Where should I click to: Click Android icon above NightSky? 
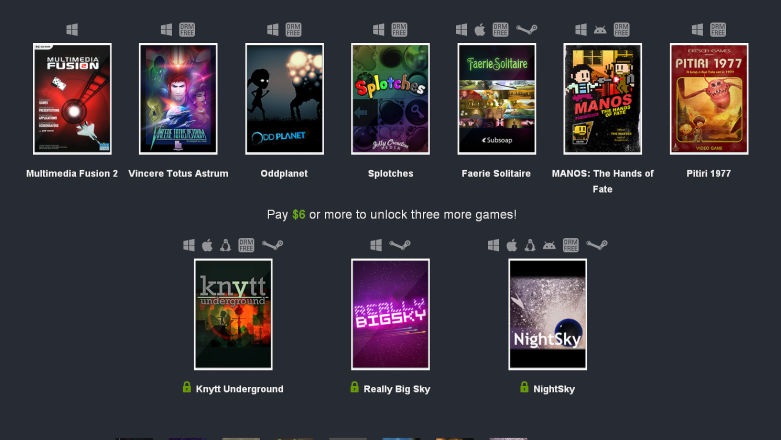pyautogui.click(x=549, y=245)
